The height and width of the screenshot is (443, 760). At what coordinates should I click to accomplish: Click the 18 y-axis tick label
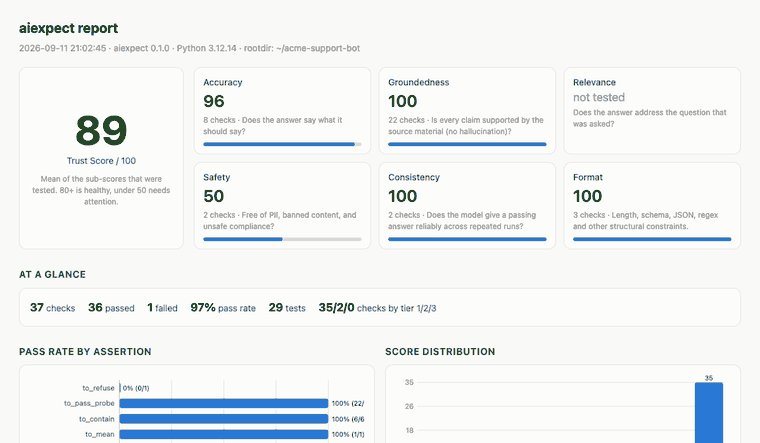coord(409,430)
